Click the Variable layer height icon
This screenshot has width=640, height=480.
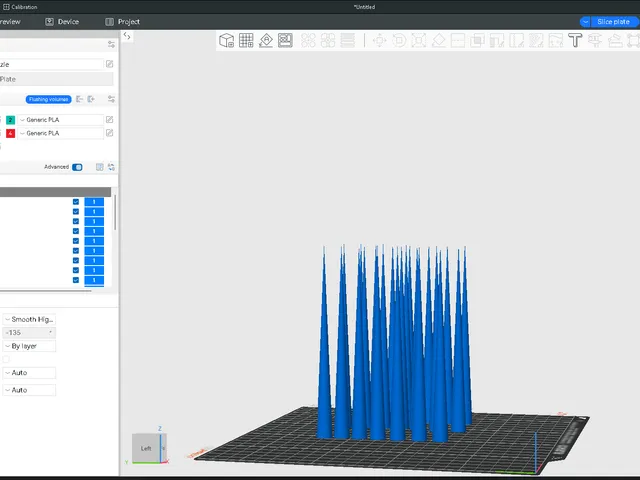tap(347, 40)
